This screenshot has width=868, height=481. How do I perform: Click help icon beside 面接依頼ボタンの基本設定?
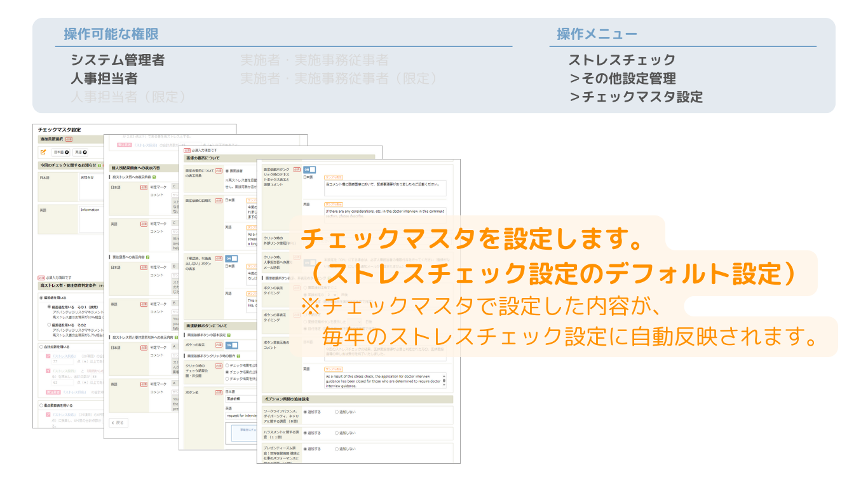click(228, 334)
